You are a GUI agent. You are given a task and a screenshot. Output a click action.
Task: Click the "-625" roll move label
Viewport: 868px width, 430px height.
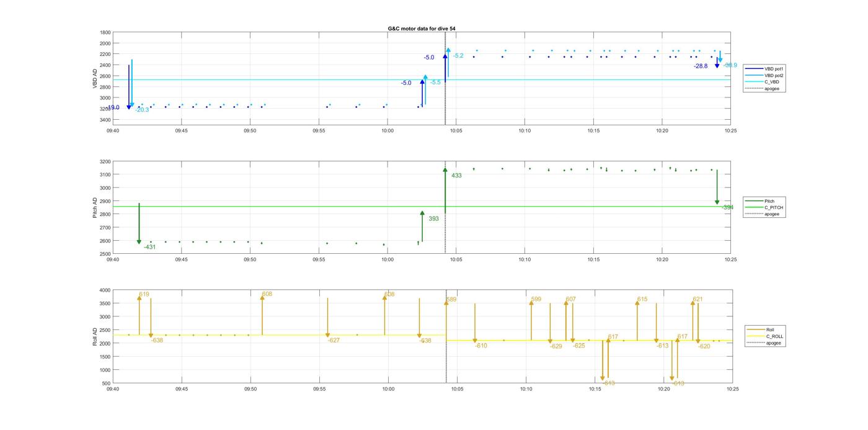(x=579, y=346)
